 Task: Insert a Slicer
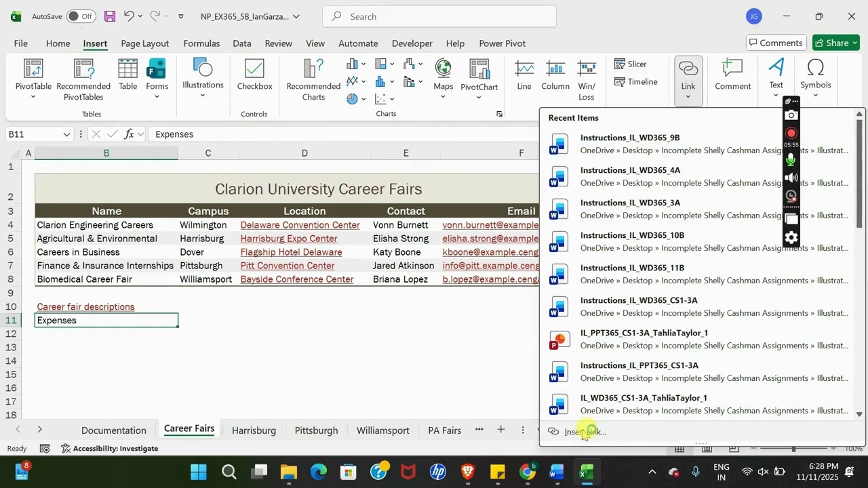(631, 64)
